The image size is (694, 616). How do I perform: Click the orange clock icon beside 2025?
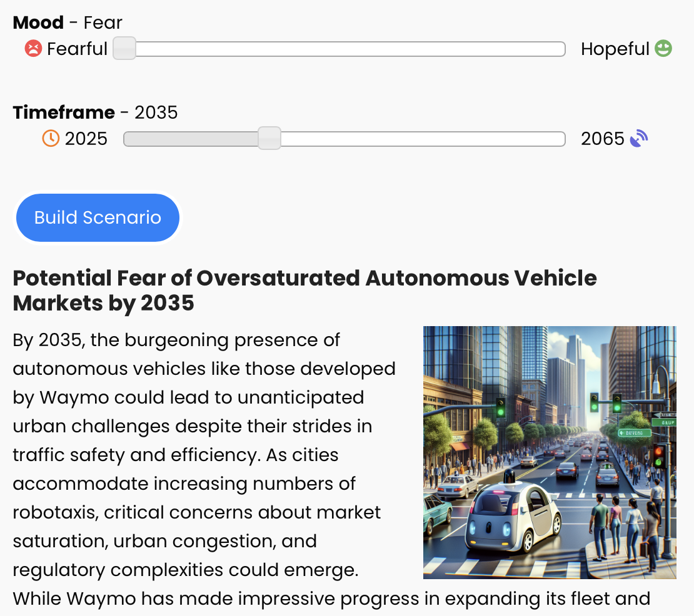51,138
